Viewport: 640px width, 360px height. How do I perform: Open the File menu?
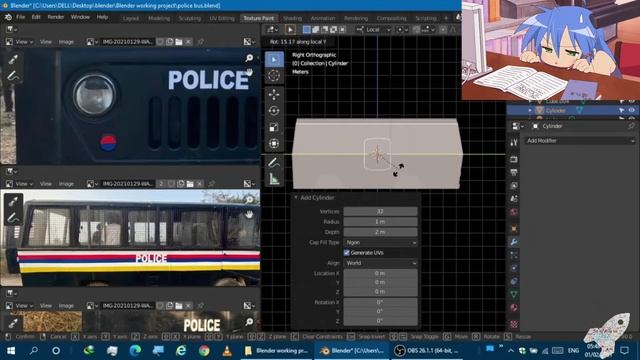pos(20,17)
